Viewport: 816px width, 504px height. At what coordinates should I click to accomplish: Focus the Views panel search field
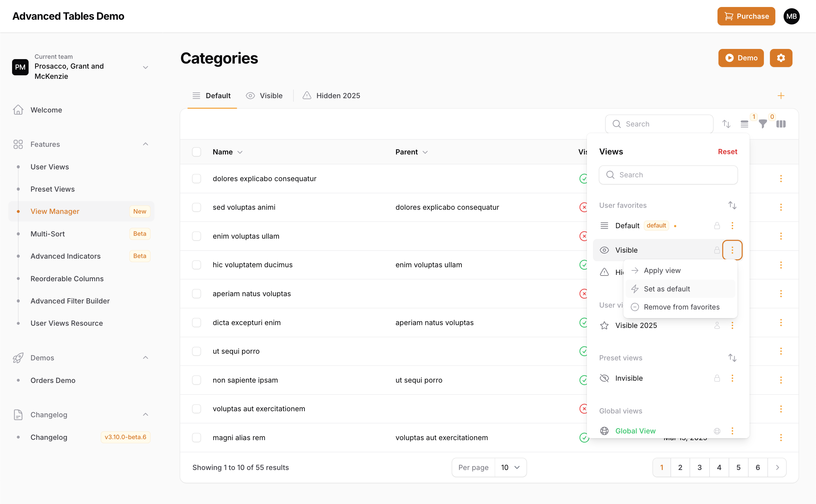tap(668, 175)
